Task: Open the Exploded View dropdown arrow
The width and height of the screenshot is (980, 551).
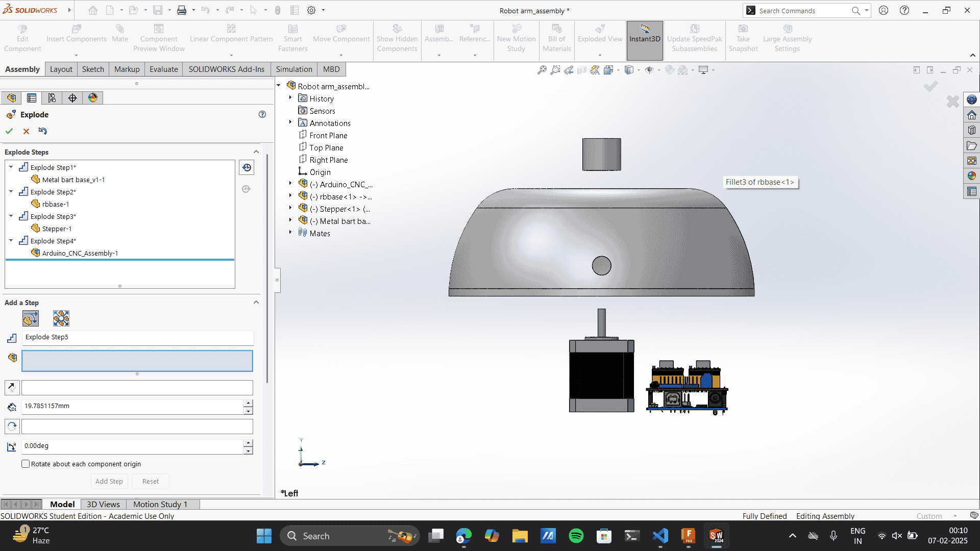Action: 600,55
